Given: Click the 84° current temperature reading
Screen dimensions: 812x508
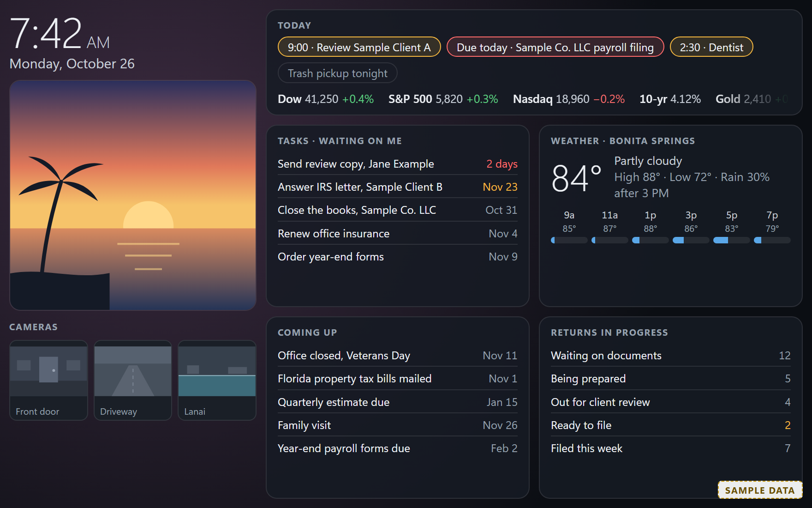Looking at the screenshot, I should click(576, 178).
